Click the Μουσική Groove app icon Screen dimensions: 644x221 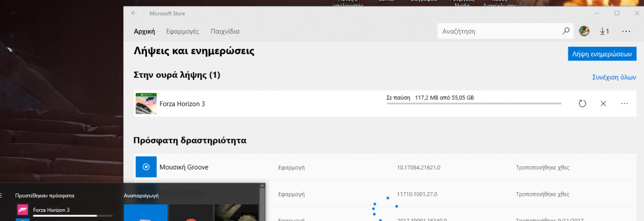(x=146, y=167)
